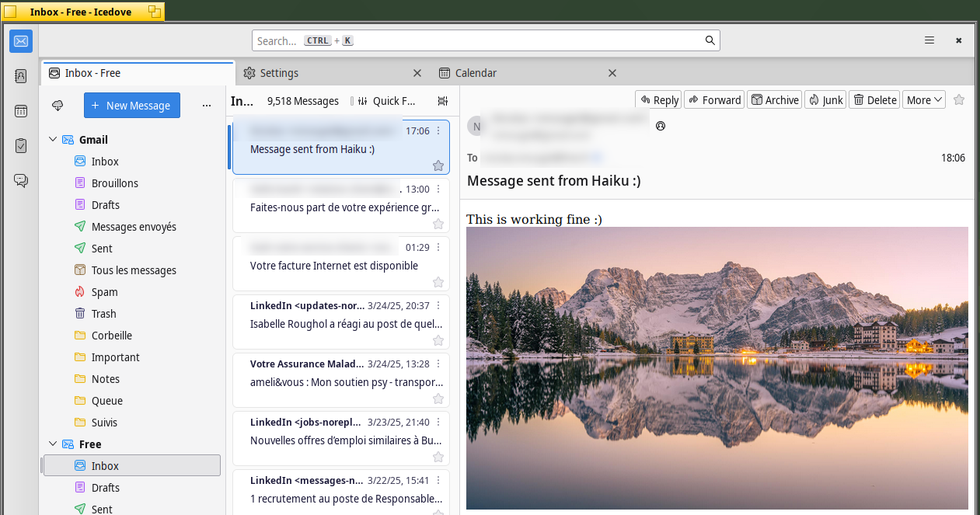
Task: Compose with the New Message button
Action: (132, 106)
